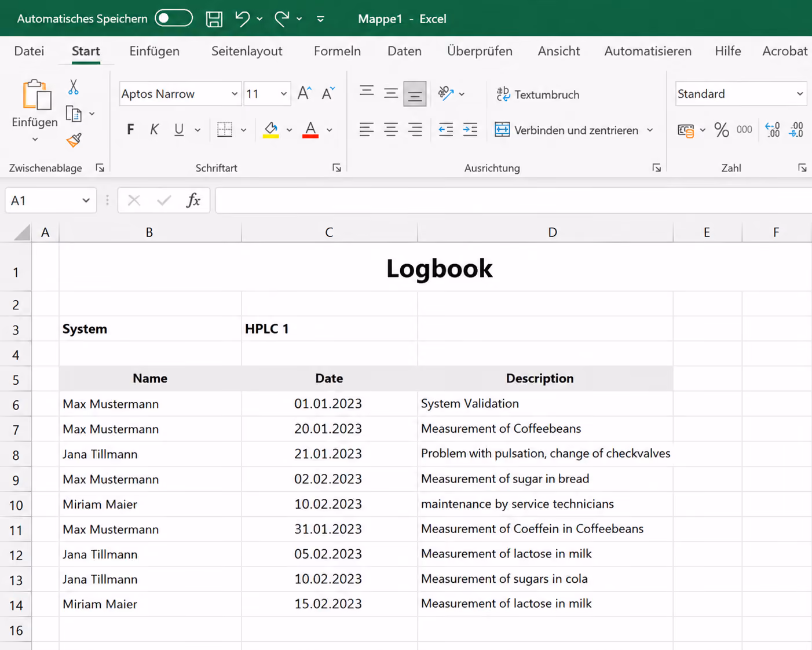812x650 pixels.
Task: Click the Einfügen paste icon
Action: click(36, 94)
